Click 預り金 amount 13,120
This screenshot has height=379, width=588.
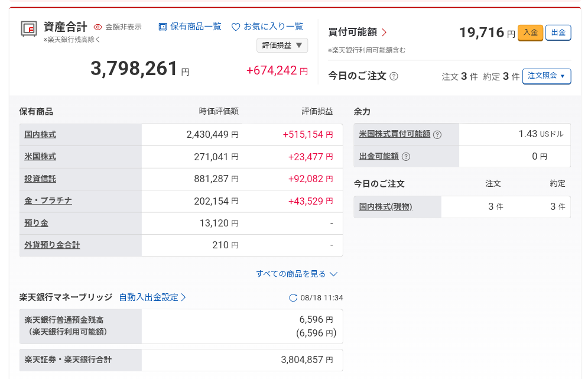214,223
